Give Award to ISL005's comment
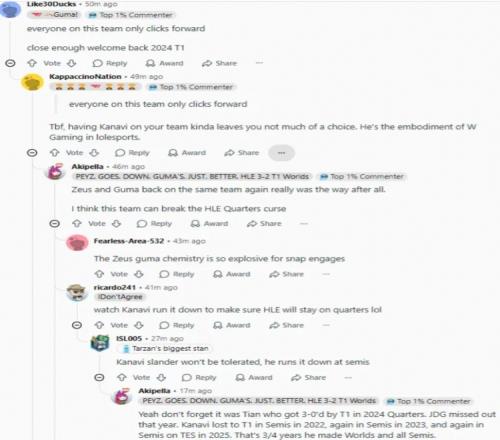500x440 pixels. pyautogui.click(x=254, y=377)
